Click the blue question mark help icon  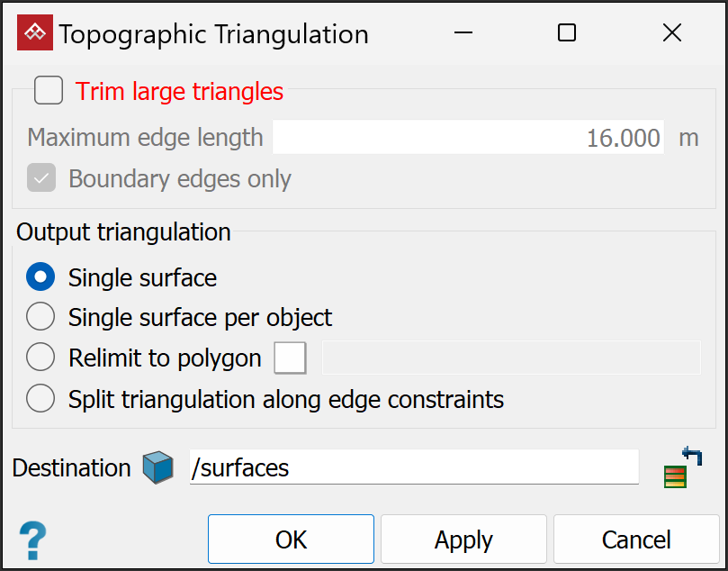[x=32, y=540]
